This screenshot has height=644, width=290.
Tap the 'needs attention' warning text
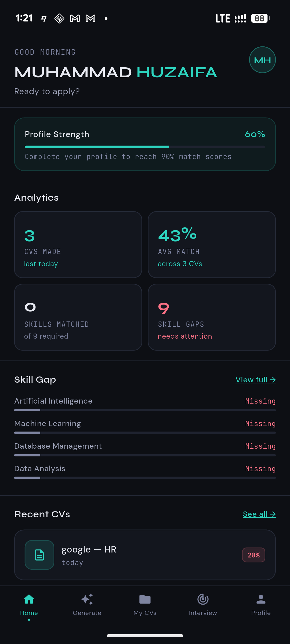point(185,336)
